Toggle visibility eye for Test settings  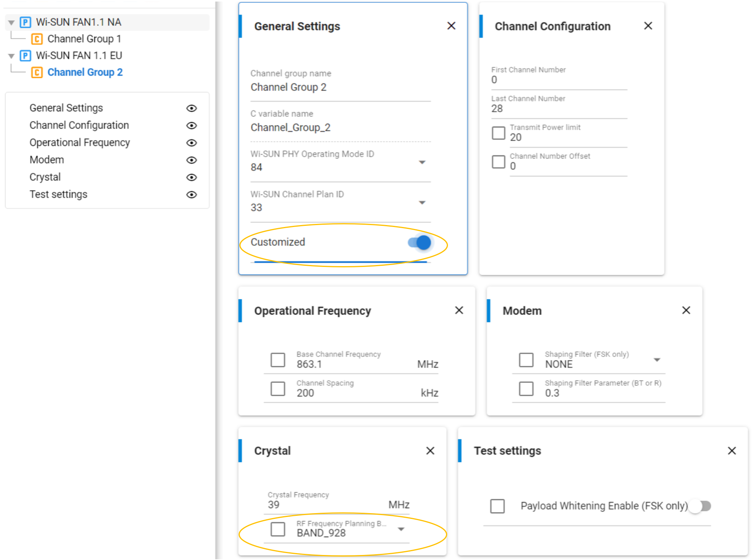pyautogui.click(x=192, y=195)
